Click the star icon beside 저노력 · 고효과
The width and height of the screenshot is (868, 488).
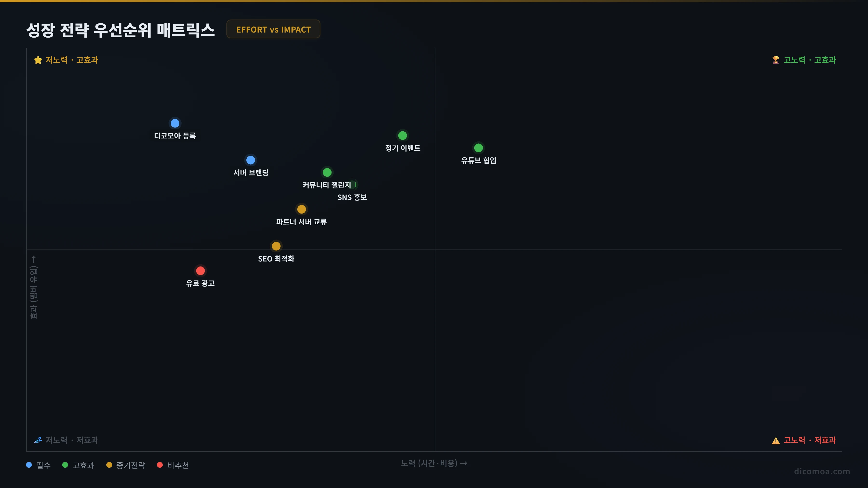[x=38, y=60]
